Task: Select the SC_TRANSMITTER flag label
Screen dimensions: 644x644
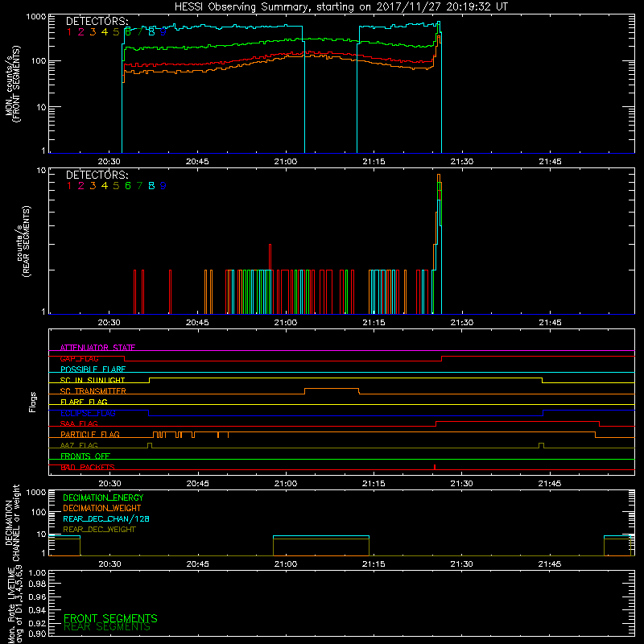Action: pos(93,391)
